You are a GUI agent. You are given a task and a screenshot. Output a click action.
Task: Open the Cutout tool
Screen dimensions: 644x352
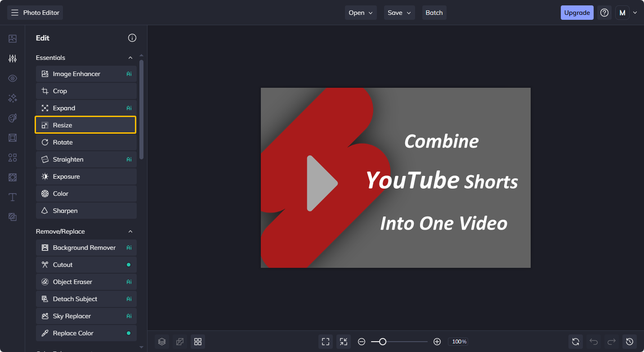pyautogui.click(x=86, y=265)
